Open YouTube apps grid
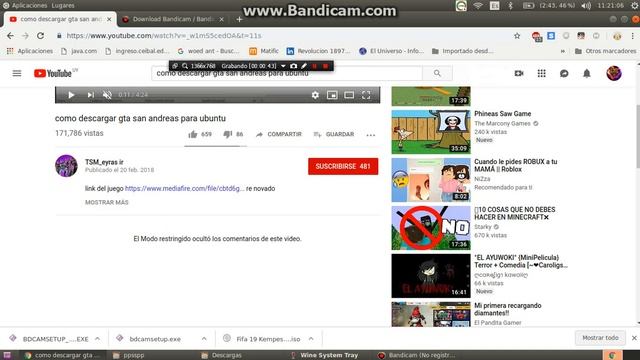 pos(542,73)
